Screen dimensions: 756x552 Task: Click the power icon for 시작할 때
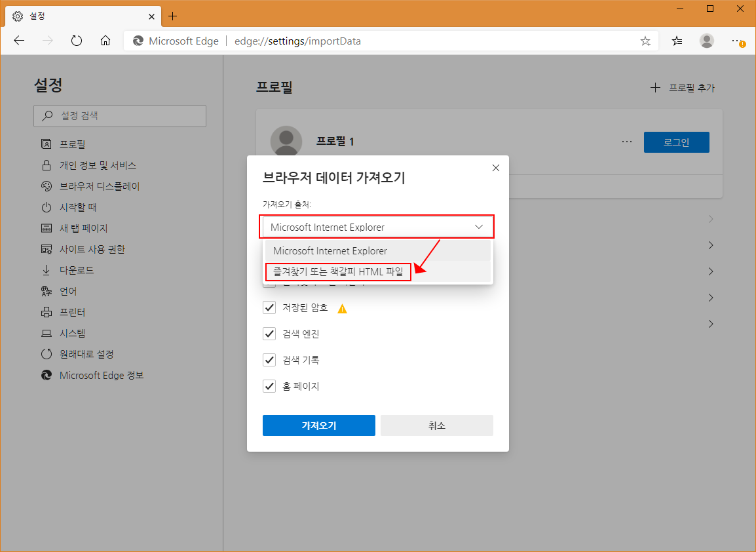tap(47, 207)
